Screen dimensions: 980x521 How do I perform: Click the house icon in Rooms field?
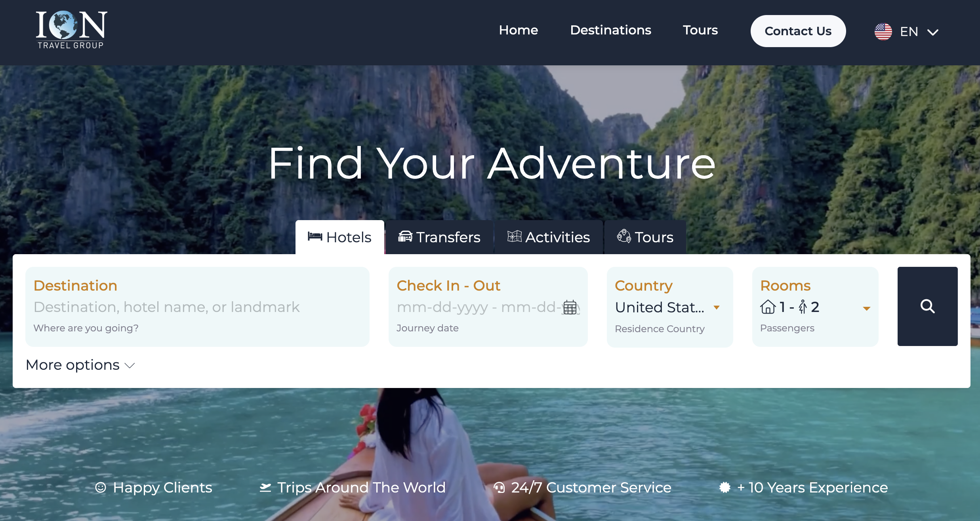[x=768, y=307]
